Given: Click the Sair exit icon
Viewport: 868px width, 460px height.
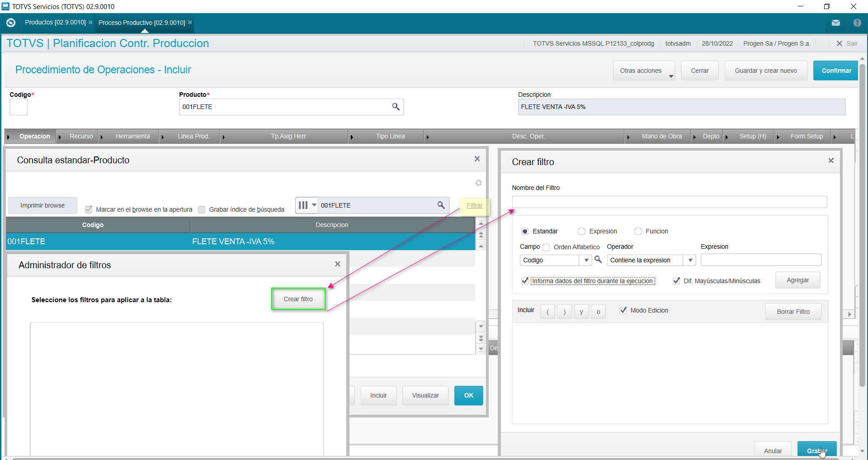Looking at the screenshot, I should 840,43.
